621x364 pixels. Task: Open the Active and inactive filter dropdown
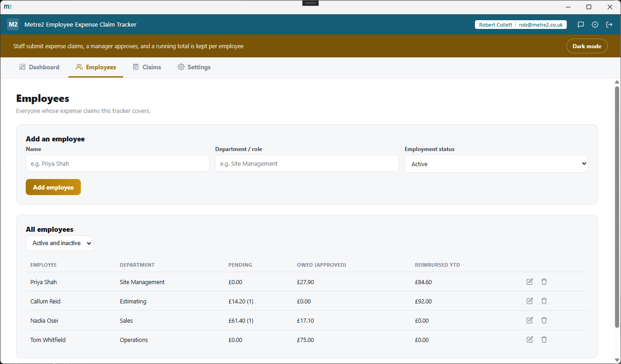tap(59, 243)
